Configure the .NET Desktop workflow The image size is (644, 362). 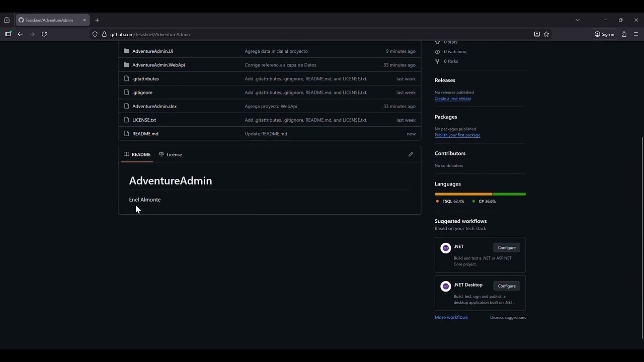(x=507, y=286)
